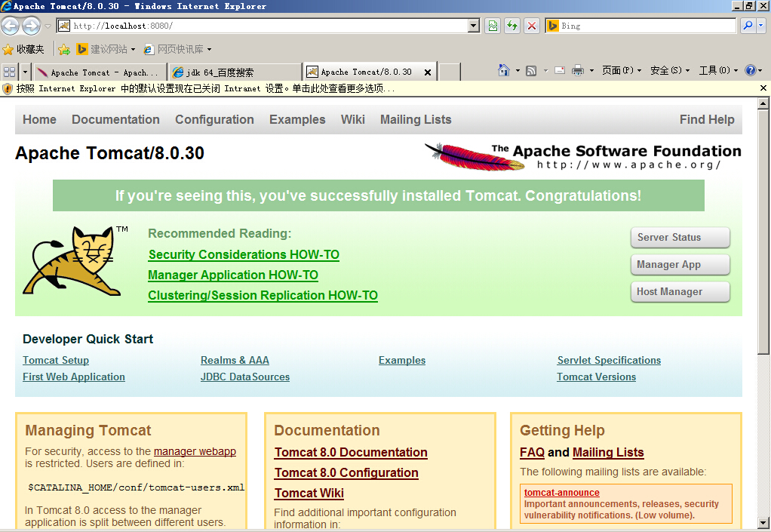
Task: Open Quick Tabs grid view icon
Action: (x=10, y=72)
